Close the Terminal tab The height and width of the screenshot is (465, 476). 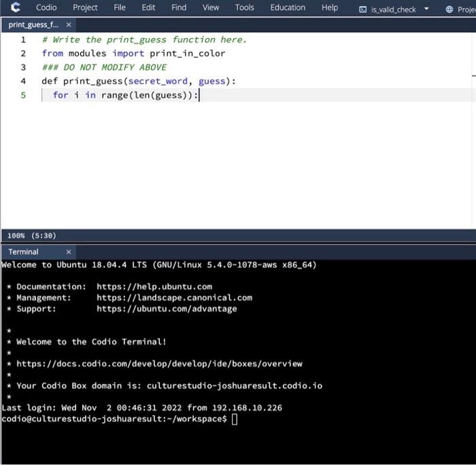(x=69, y=252)
